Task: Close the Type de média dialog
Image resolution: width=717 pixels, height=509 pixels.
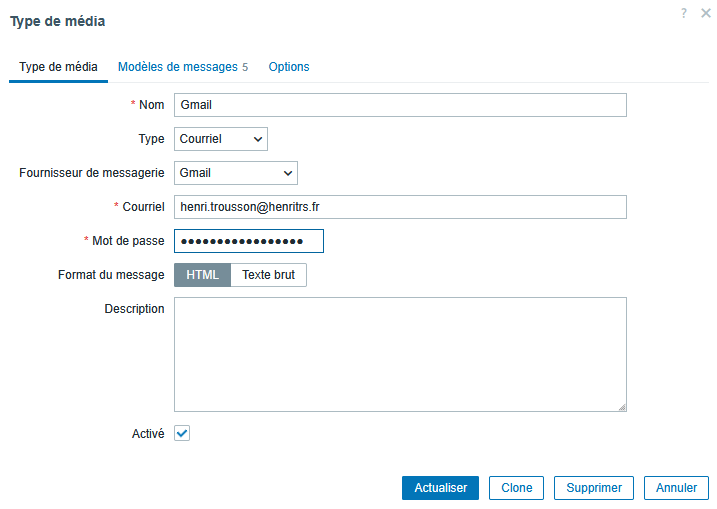Action: coord(705,13)
